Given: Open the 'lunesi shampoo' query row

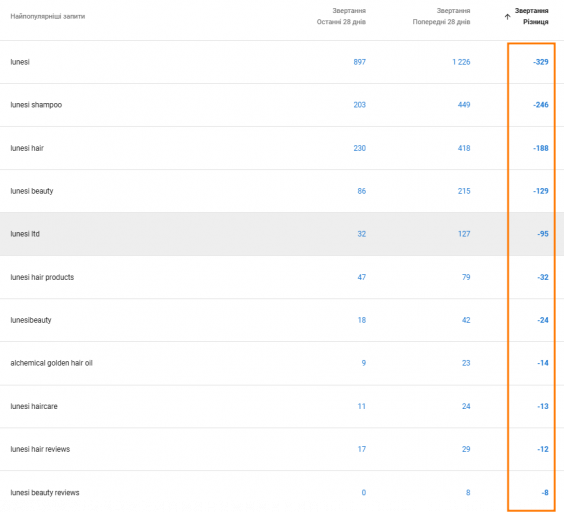Looking at the screenshot, I should (282, 105).
